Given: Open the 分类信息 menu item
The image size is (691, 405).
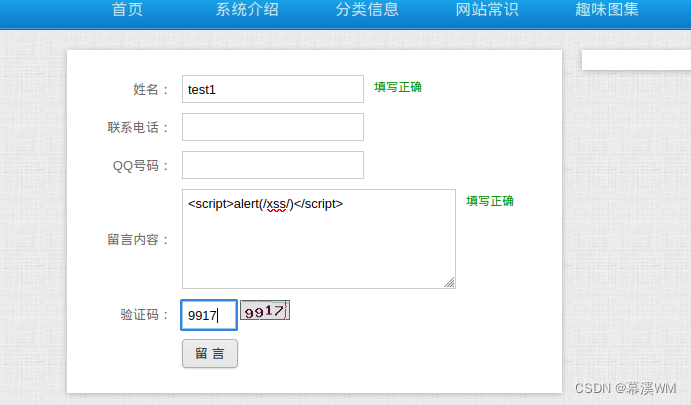Looking at the screenshot, I should [367, 9].
